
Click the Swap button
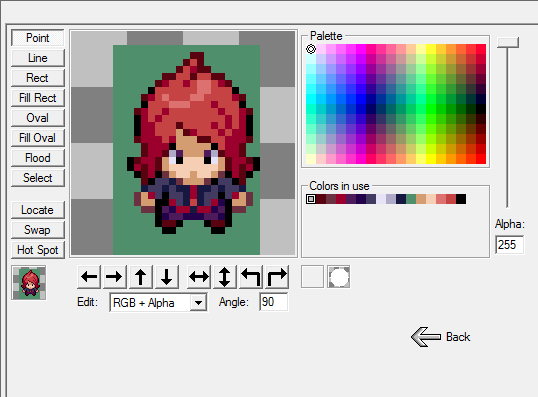(38, 230)
